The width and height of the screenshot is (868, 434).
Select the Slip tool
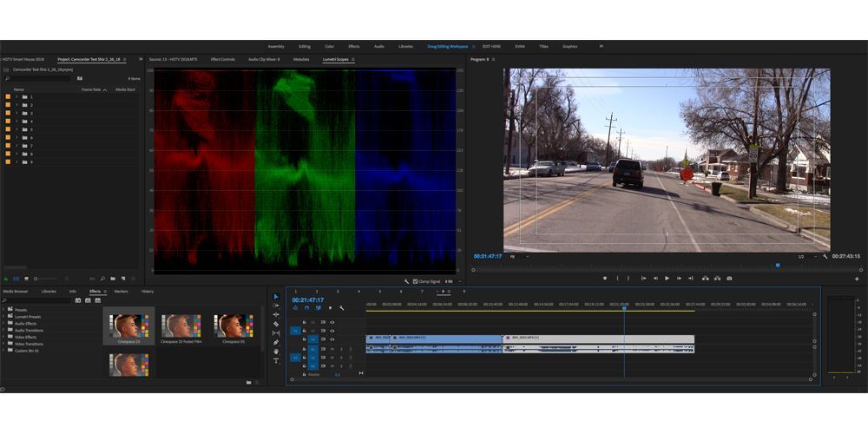276,332
